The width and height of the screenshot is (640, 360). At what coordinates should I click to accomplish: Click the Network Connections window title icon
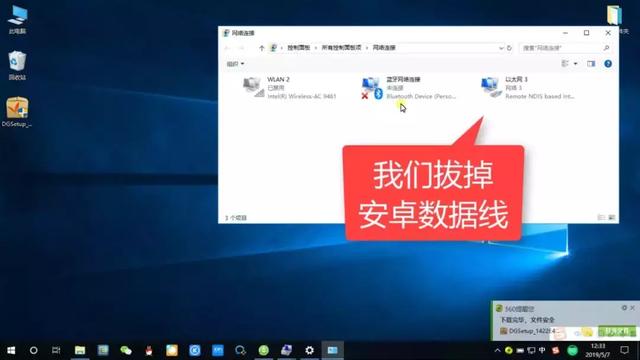coord(226,33)
